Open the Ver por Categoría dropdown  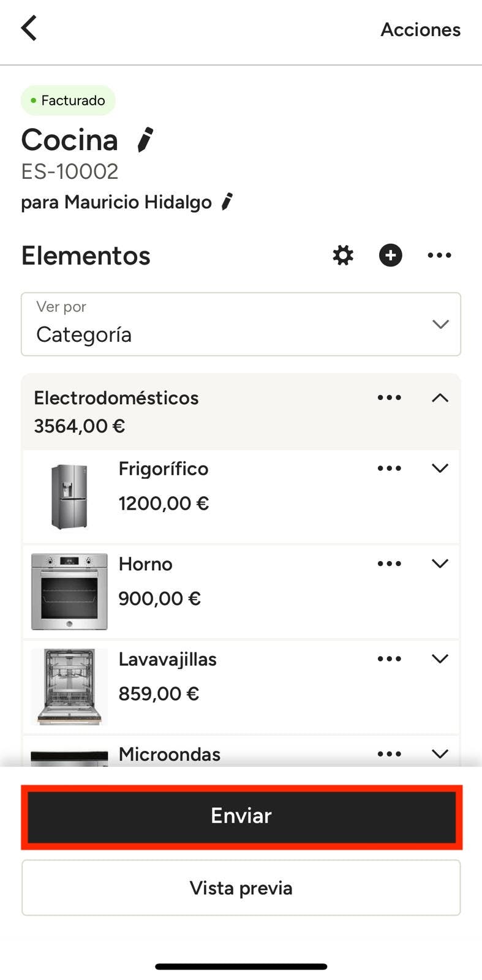point(241,324)
